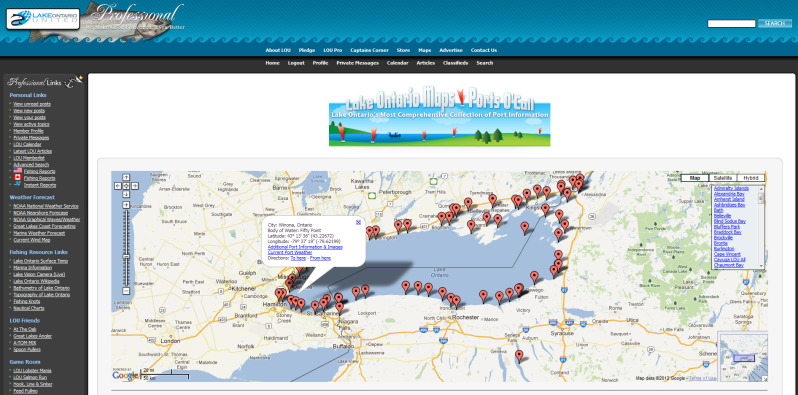
Task: Click the Lake Ontario United logo
Action: tap(43, 19)
